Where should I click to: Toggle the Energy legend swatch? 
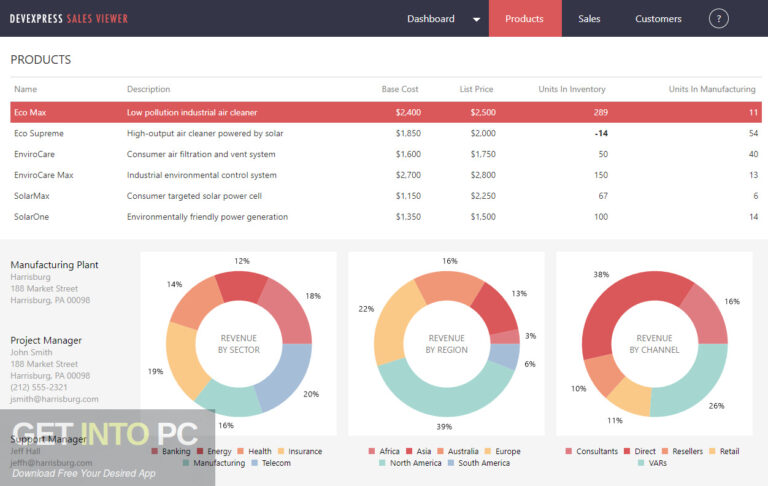[x=200, y=451]
